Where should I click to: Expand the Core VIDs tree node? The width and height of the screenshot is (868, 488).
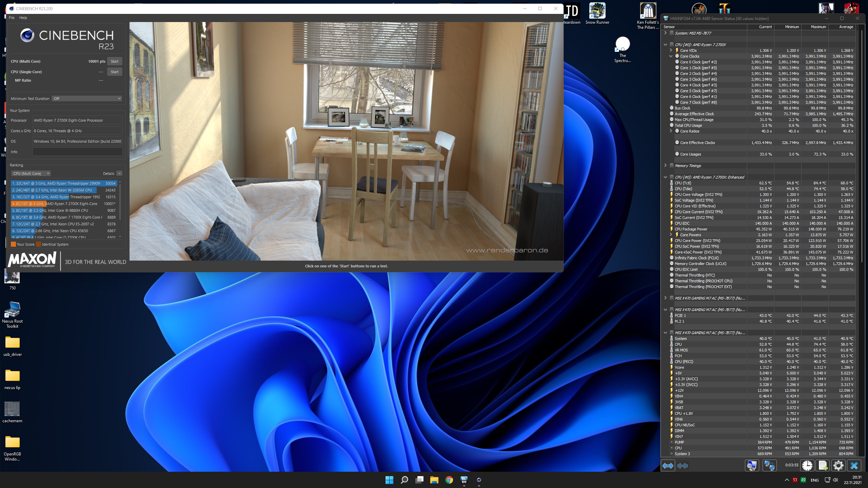[671, 50]
